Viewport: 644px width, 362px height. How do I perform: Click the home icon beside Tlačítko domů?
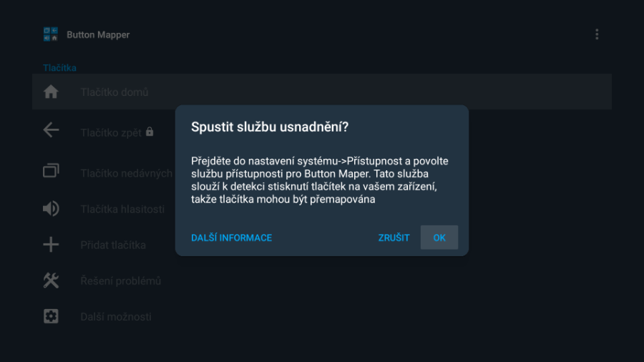pos(51,92)
